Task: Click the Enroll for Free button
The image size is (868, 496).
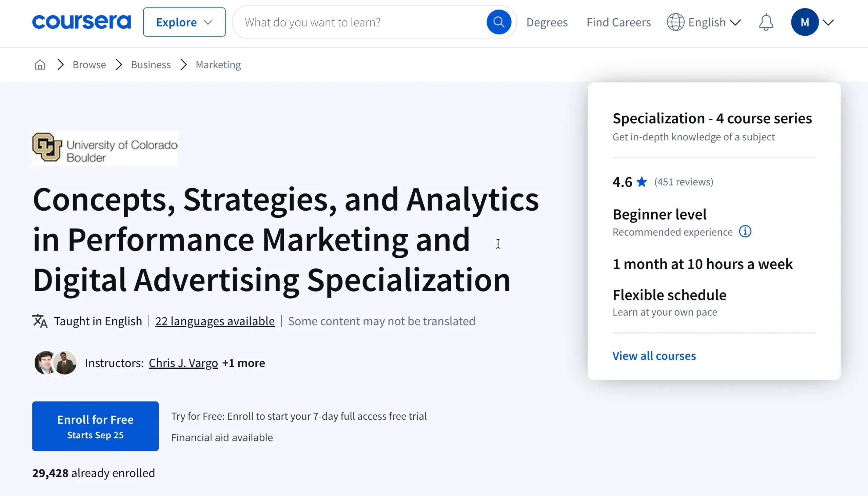Action: click(x=95, y=426)
